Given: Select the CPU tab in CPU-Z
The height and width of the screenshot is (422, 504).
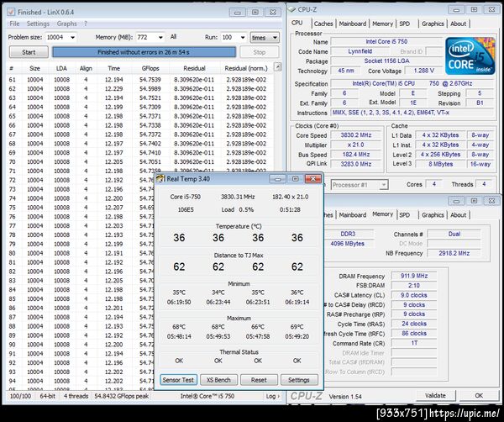Looking at the screenshot, I should [297, 23].
